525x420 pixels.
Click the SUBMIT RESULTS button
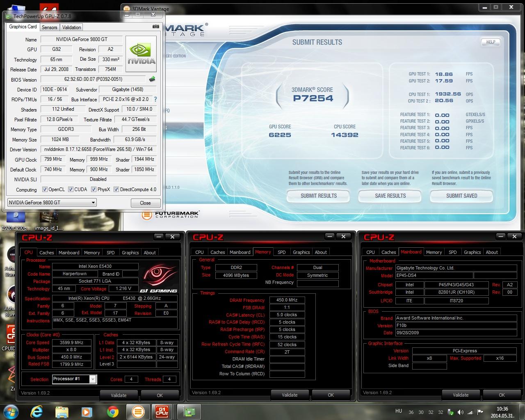click(x=318, y=196)
